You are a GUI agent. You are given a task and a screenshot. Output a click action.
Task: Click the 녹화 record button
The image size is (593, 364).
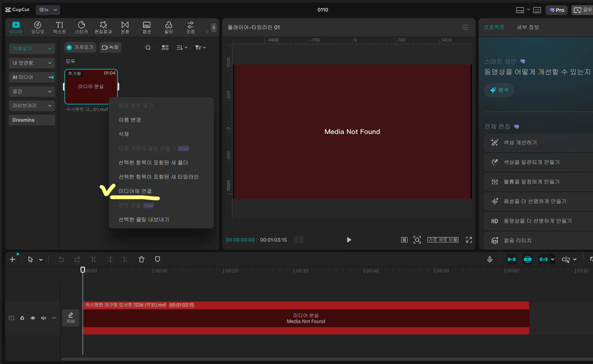coord(111,47)
